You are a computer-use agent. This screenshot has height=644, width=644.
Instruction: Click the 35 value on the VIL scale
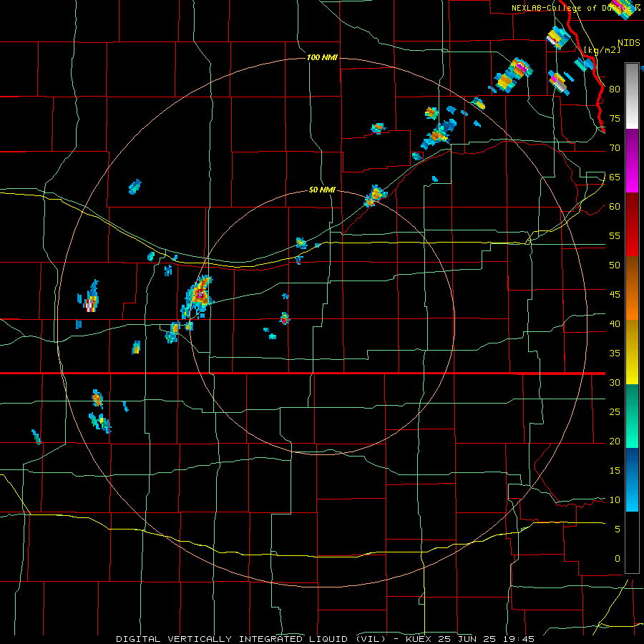[615, 353]
